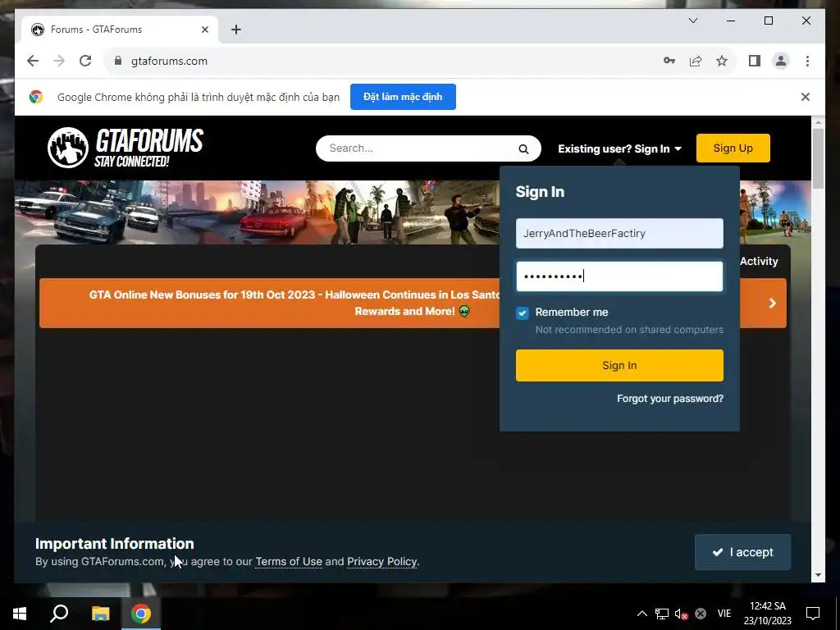Screen dimensions: 840x630
Task: Click the announcement banner next arrow
Action: 772,304
